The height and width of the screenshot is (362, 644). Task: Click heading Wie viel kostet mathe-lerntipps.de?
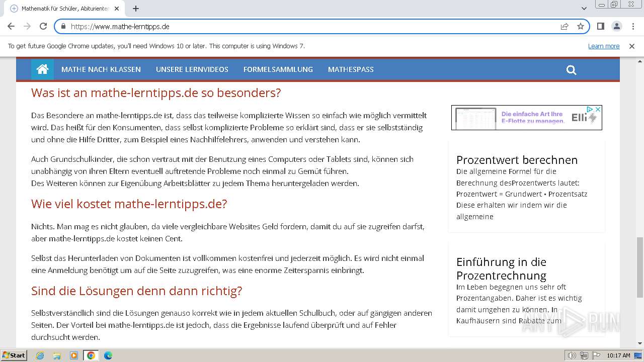[129, 204]
